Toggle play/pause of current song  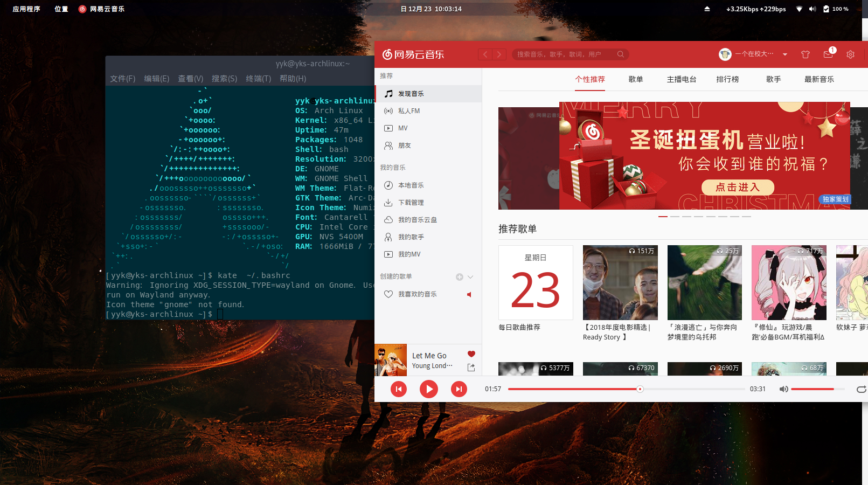point(429,389)
